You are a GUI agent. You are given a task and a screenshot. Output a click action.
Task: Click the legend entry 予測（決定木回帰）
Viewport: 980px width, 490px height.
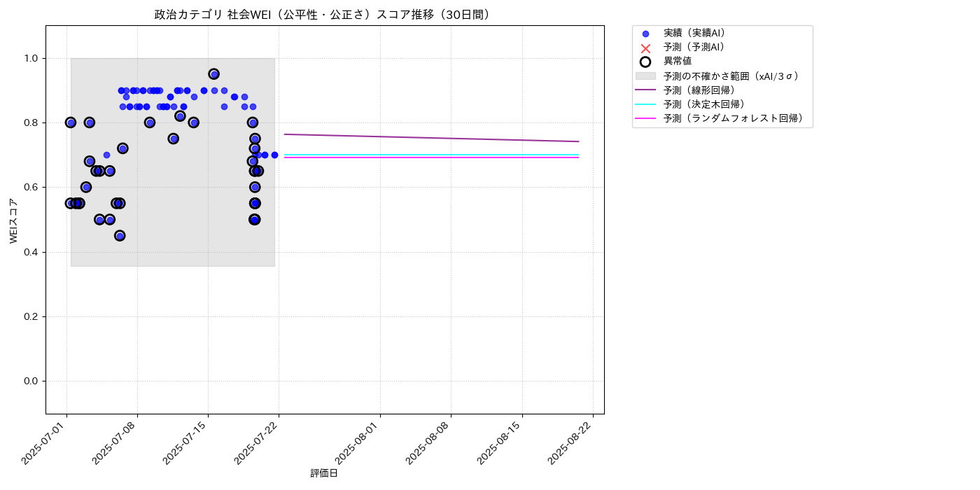pos(704,104)
